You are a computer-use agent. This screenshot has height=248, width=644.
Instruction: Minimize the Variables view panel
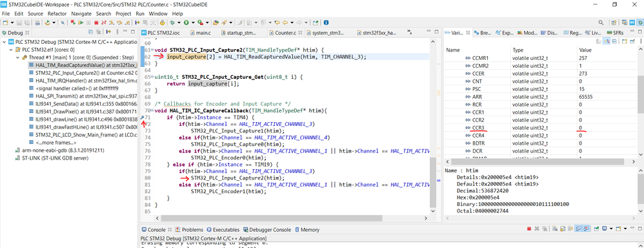[632, 31]
